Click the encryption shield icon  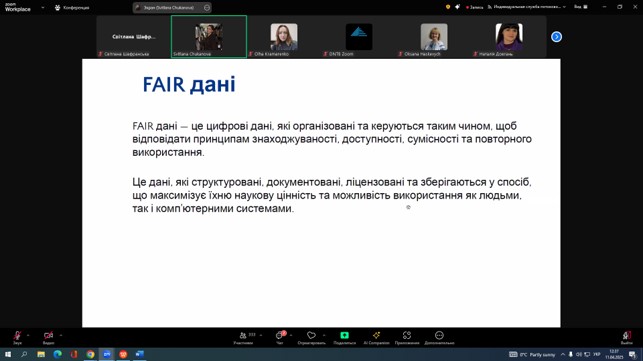click(448, 7)
